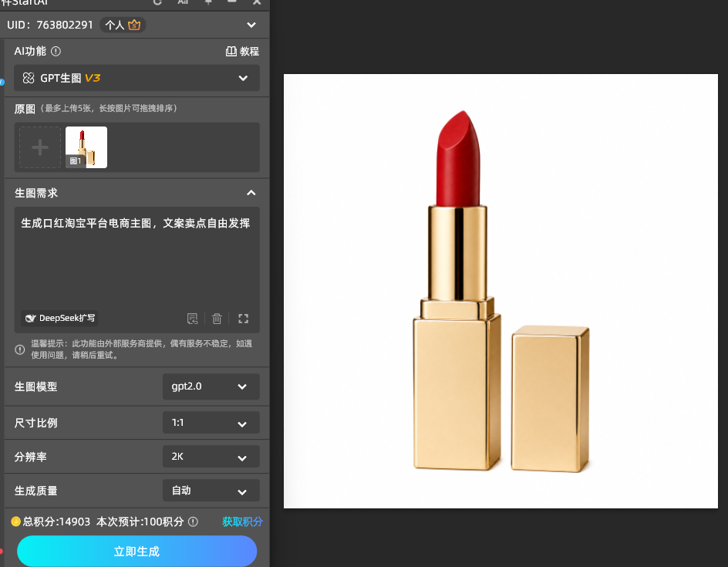Click the prompt template icon

192,319
